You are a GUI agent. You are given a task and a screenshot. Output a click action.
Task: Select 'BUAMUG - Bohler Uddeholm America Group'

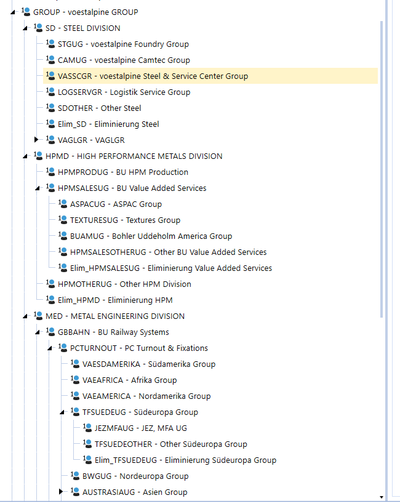151,236
